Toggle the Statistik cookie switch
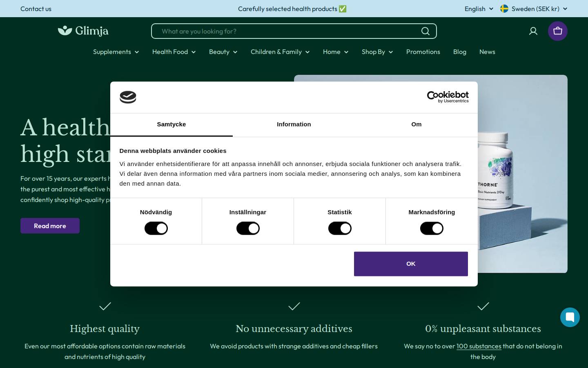The height and width of the screenshot is (368, 588). click(x=340, y=228)
